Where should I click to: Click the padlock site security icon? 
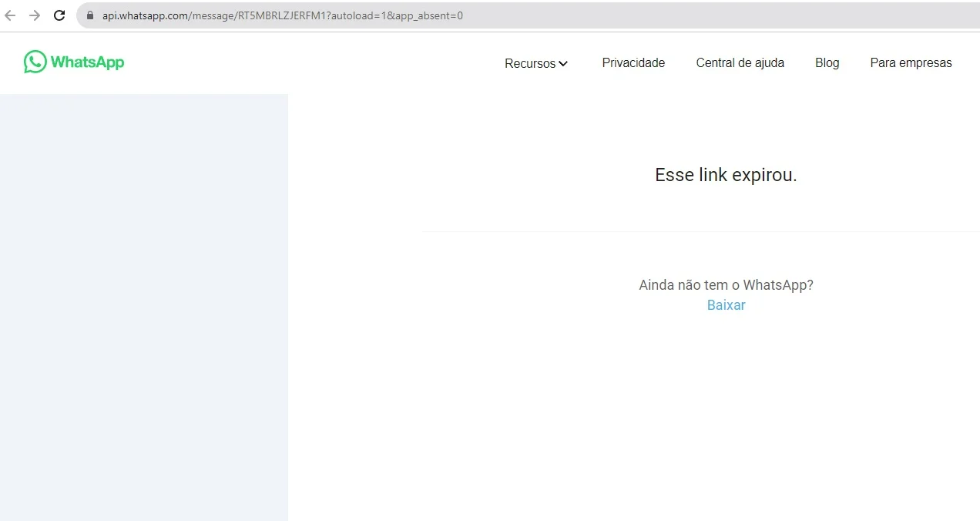pyautogui.click(x=90, y=15)
